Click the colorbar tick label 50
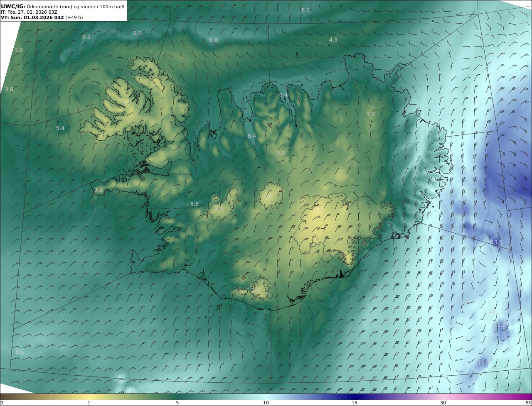The width and height of the screenshot is (532, 406). [528, 403]
